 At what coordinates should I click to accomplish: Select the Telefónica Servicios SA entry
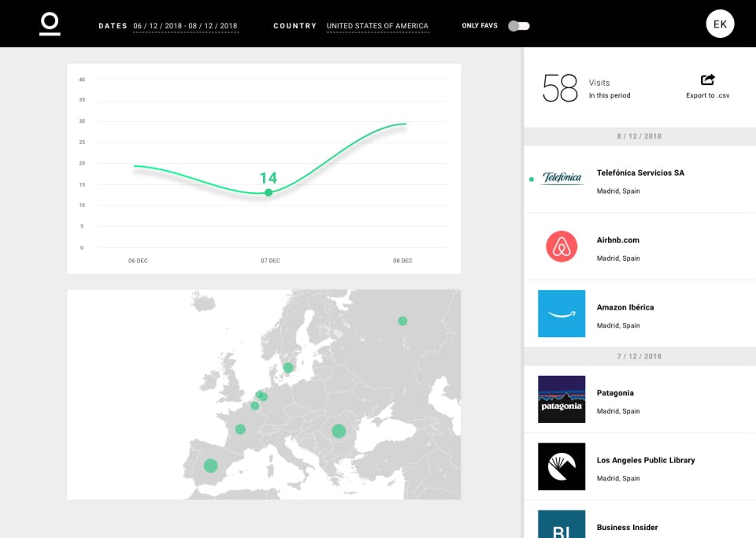click(639, 180)
